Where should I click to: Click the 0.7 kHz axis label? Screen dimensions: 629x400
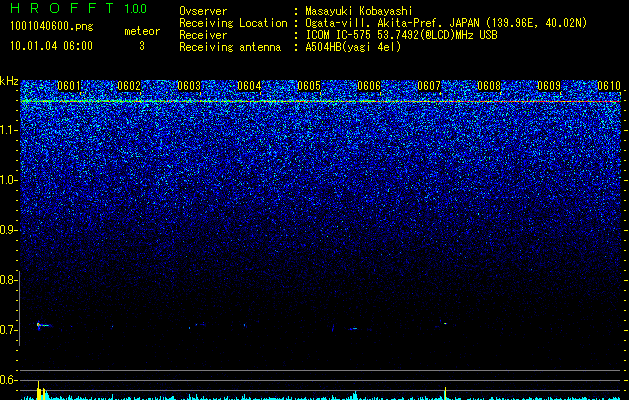pyautogui.click(x=8, y=330)
